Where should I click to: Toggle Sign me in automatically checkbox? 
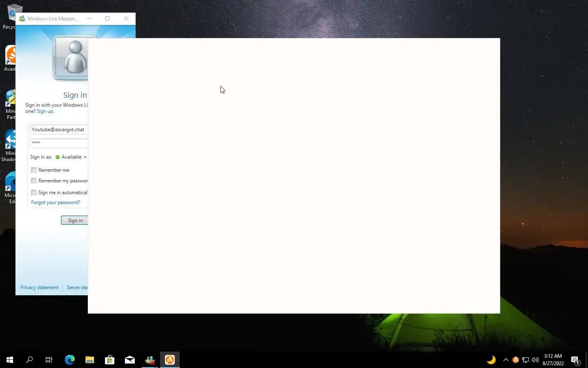(34, 193)
